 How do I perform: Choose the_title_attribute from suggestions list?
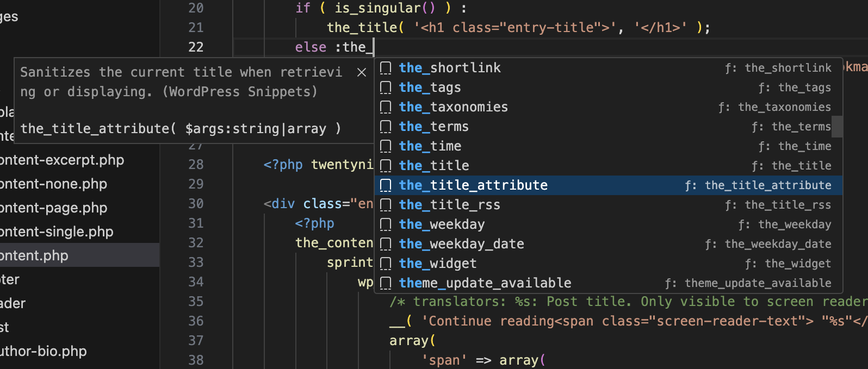coord(473,185)
